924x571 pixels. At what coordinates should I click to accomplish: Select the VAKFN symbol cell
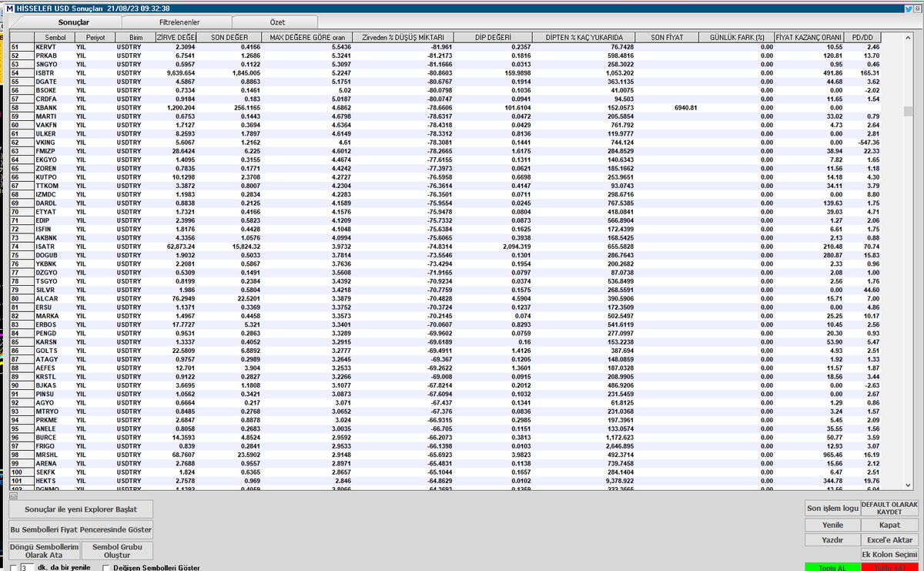(x=55, y=125)
